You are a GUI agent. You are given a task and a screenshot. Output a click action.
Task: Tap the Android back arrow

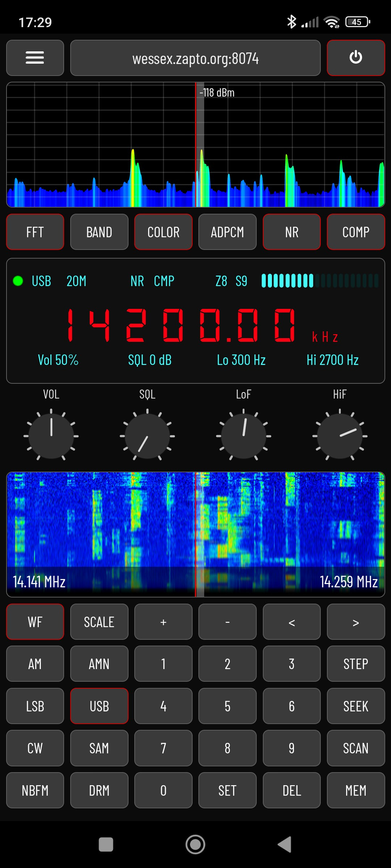pyautogui.click(x=285, y=844)
